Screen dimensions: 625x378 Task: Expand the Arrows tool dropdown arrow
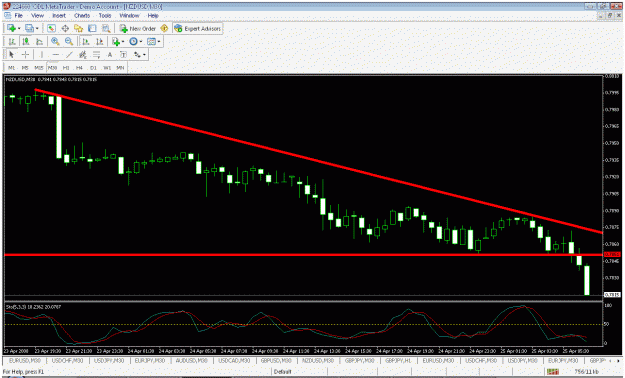(x=144, y=55)
